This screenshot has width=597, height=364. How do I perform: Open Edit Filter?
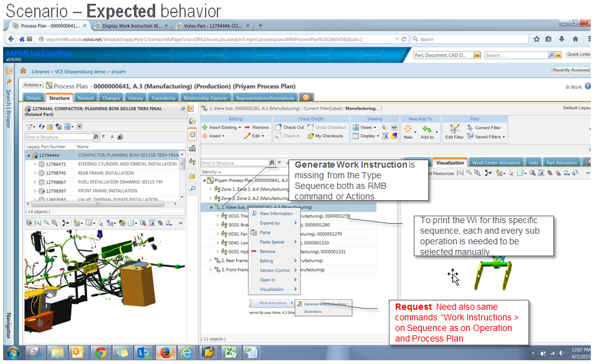pyautogui.click(x=454, y=132)
